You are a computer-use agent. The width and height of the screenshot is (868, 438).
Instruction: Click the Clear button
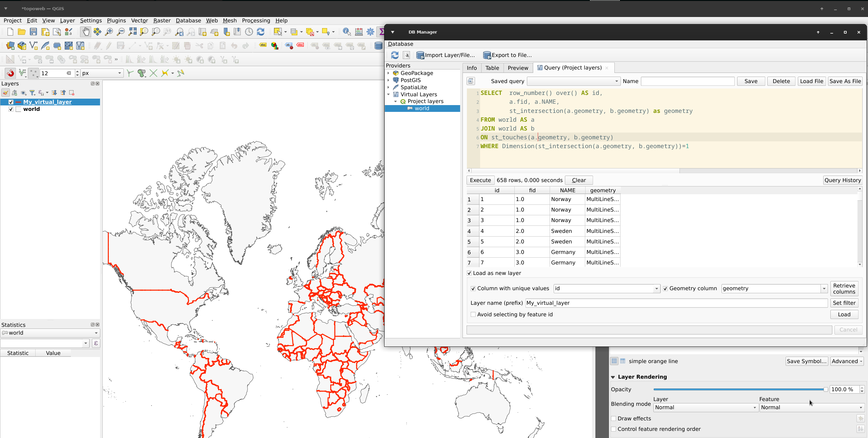click(579, 180)
